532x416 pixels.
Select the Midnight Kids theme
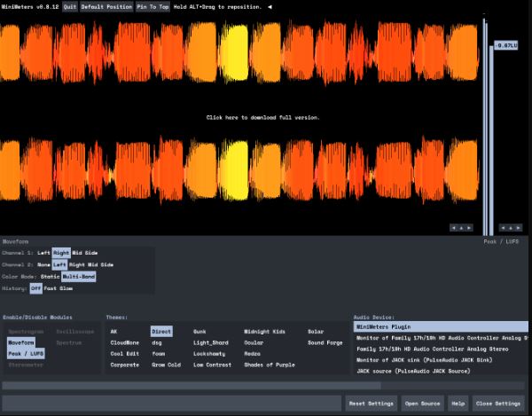click(x=264, y=332)
